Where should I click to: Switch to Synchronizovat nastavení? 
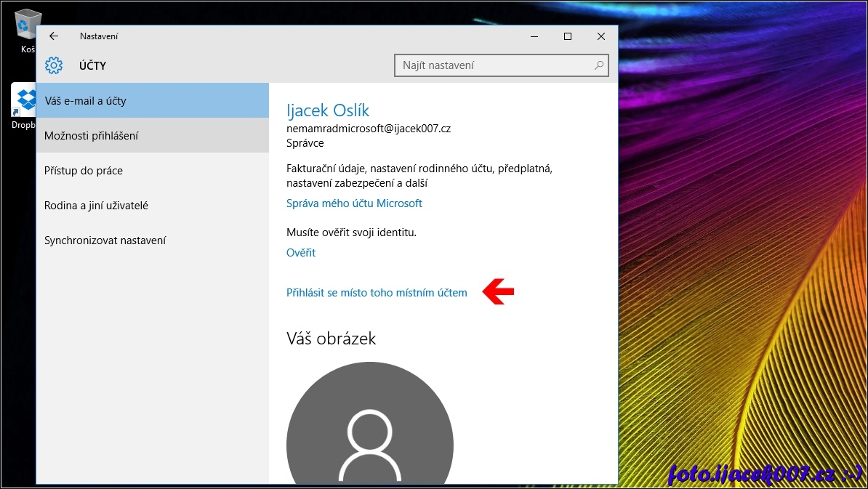point(105,241)
